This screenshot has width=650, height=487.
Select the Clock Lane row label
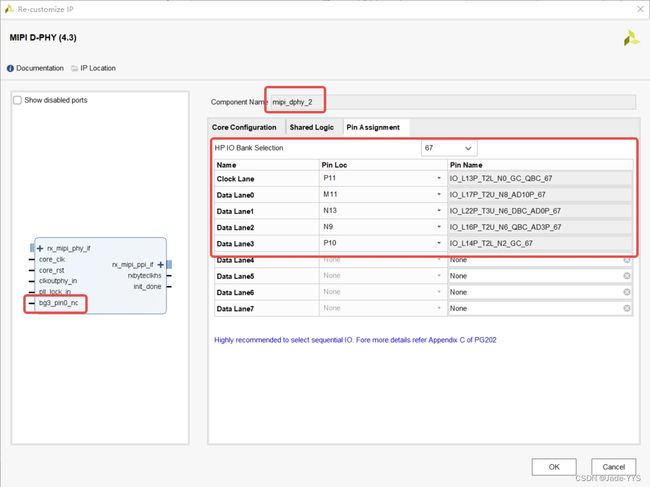point(235,179)
